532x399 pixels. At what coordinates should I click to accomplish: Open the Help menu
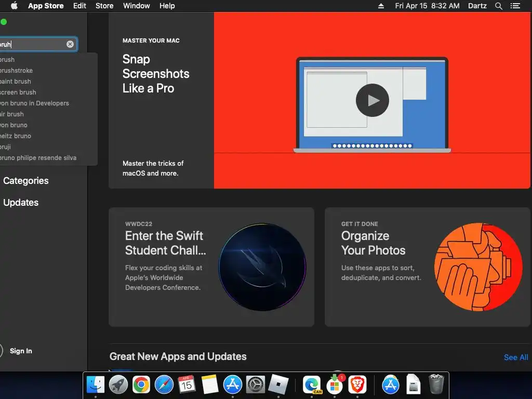[x=167, y=6]
